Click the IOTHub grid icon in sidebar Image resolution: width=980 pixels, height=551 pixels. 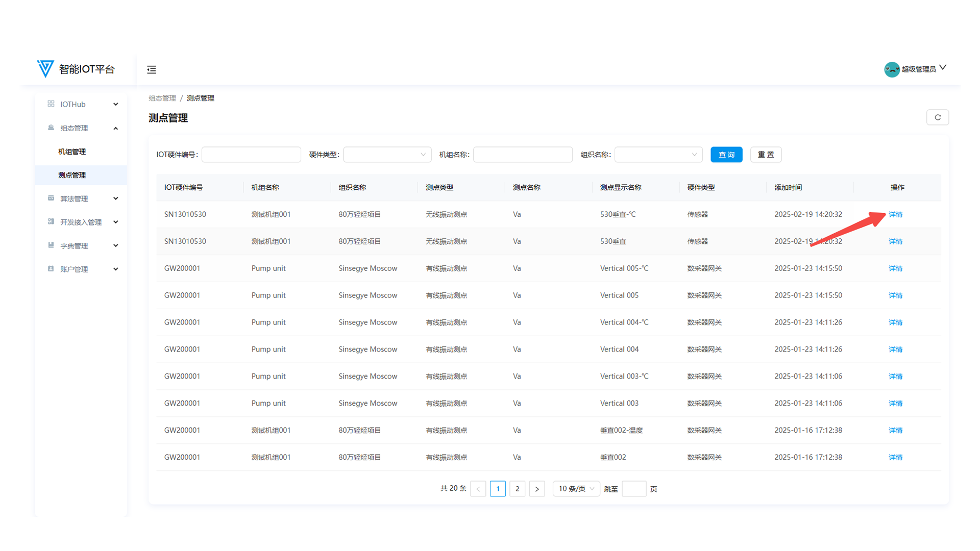click(51, 104)
